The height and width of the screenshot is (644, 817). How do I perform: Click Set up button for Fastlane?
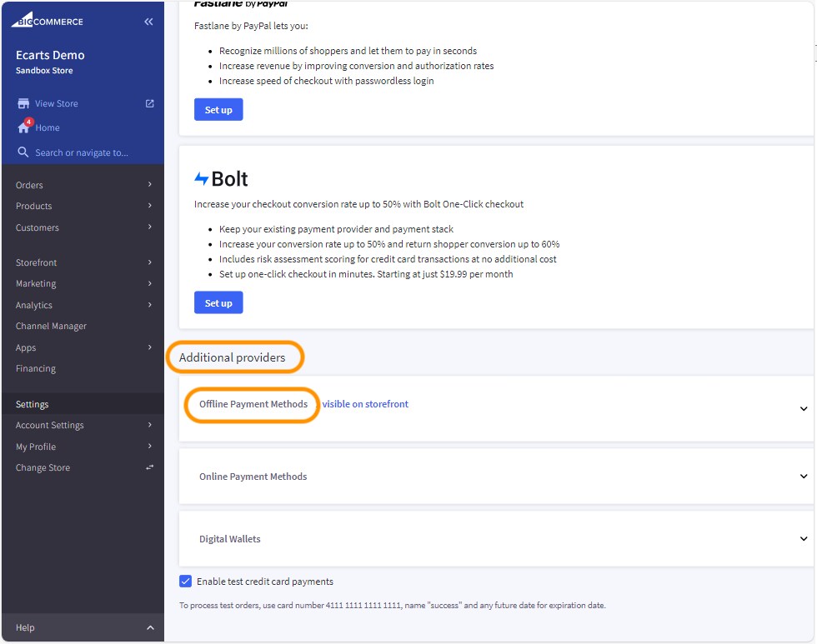click(x=218, y=110)
